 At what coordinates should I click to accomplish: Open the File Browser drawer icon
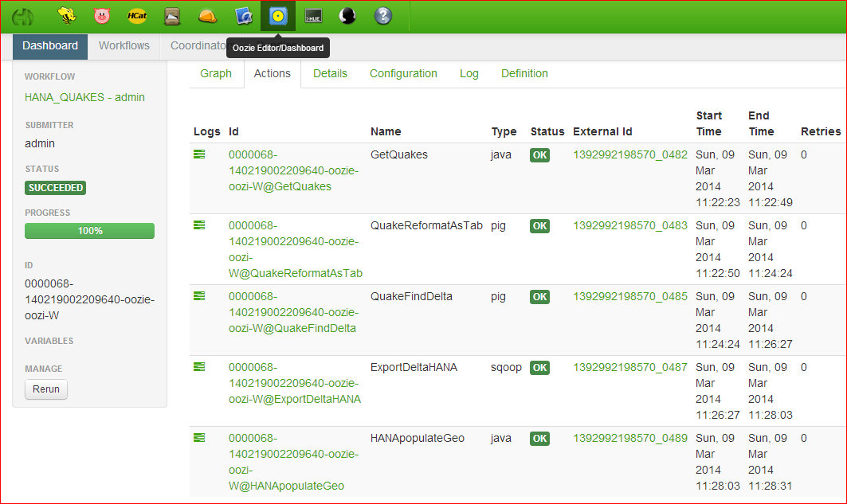(172, 16)
